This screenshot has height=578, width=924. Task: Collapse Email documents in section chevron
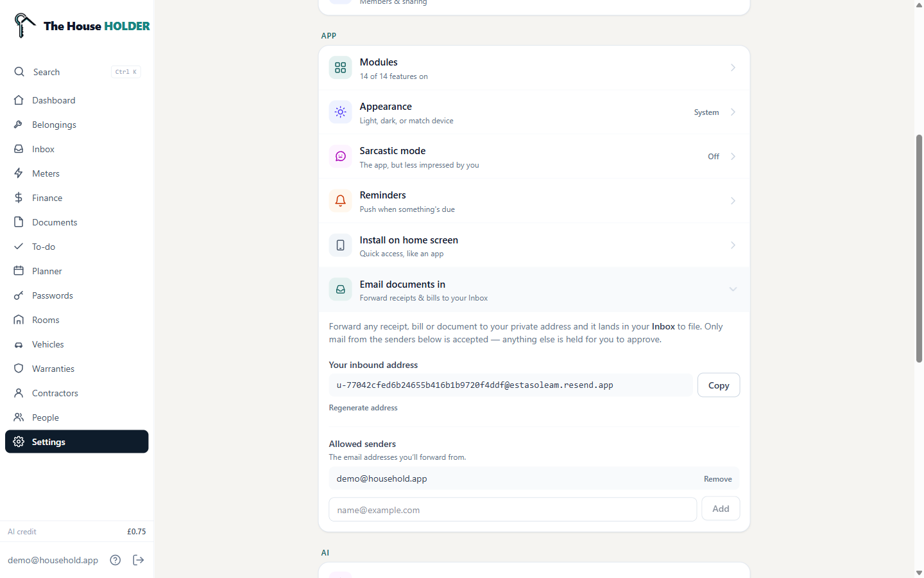click(x=733, y=290)
